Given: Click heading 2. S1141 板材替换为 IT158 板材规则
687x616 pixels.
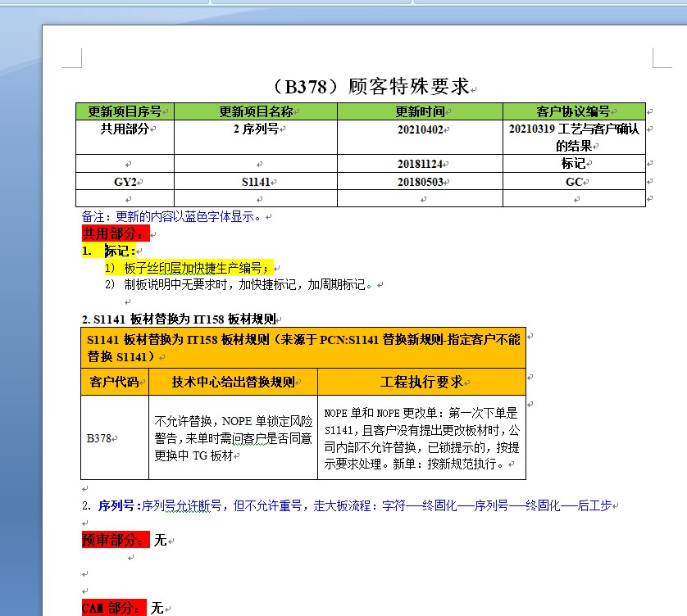Looking at the screenshot, I should [x=179, y=319].
